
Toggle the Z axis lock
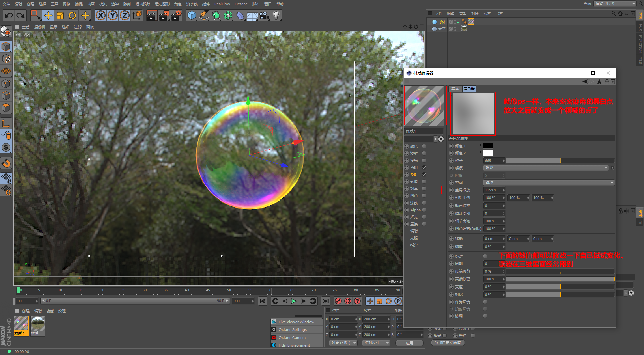point(125,15)
